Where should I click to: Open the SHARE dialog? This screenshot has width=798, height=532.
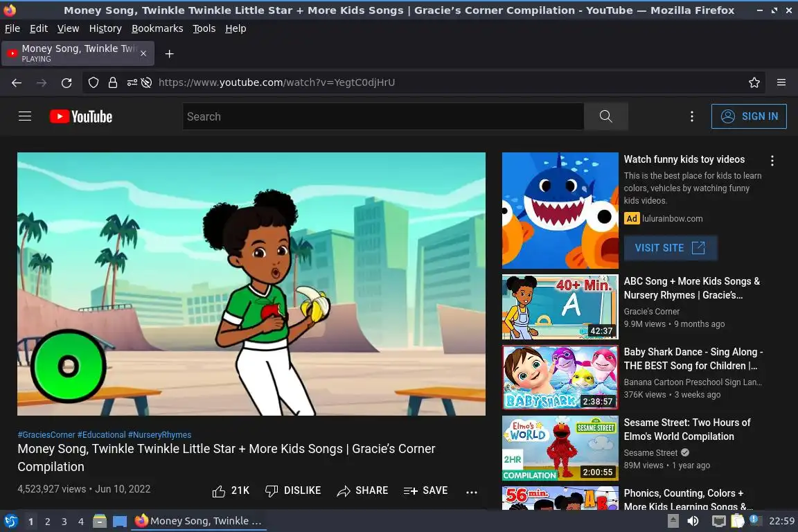(x=362, y=490)
